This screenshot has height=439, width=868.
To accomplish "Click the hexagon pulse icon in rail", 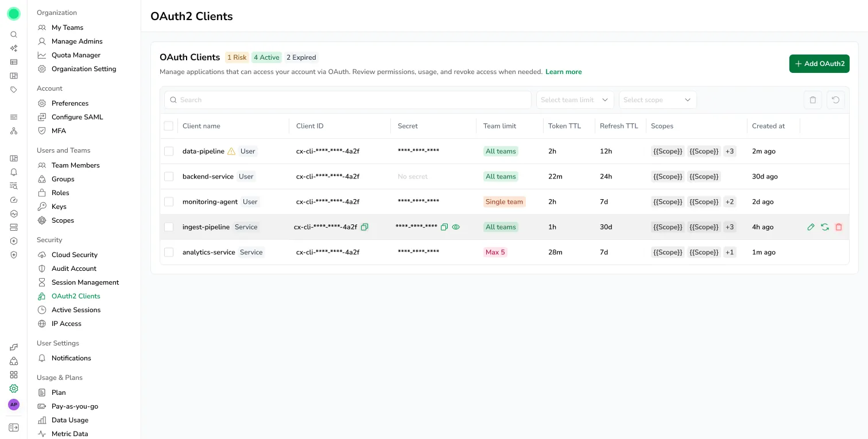I will click(x=14, y=213).
